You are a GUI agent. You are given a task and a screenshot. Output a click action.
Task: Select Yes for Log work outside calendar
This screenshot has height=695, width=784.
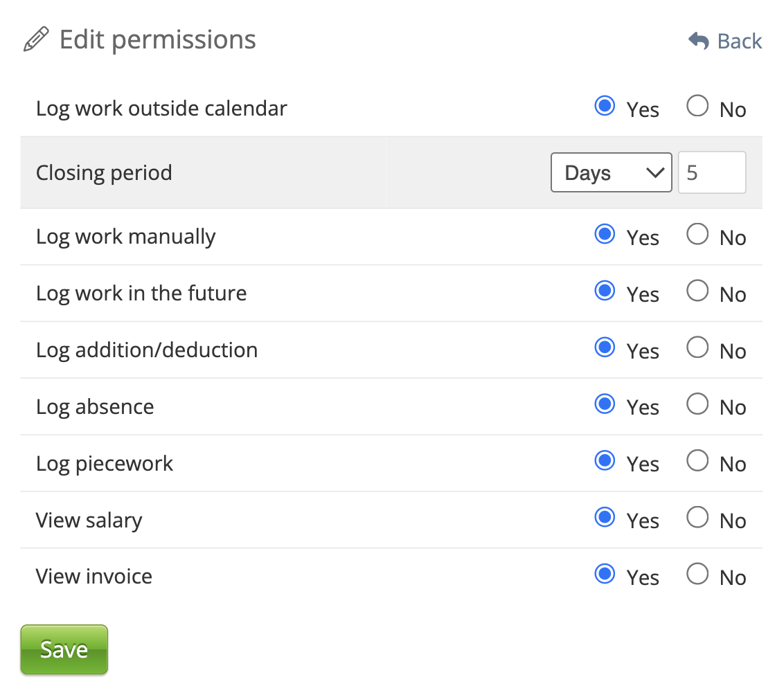(605, 107)
